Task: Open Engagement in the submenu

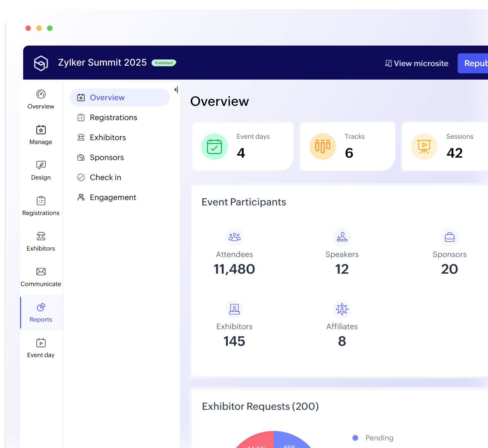Action: point(113,198)
